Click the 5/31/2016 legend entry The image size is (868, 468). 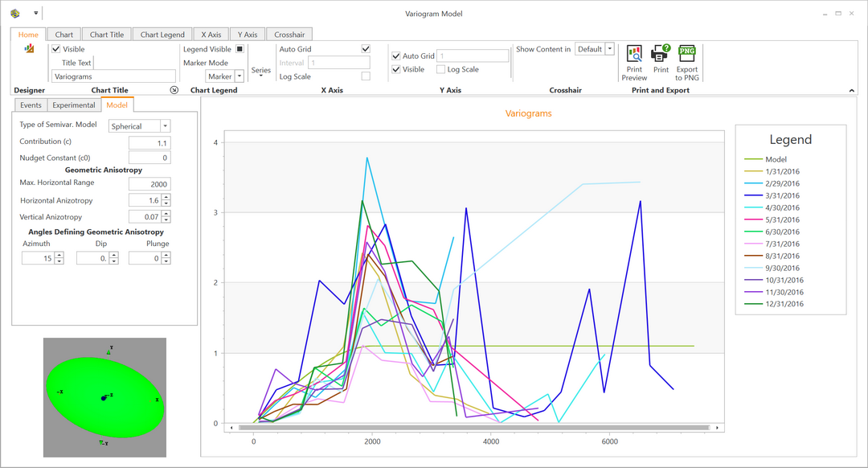coord(772,220)
